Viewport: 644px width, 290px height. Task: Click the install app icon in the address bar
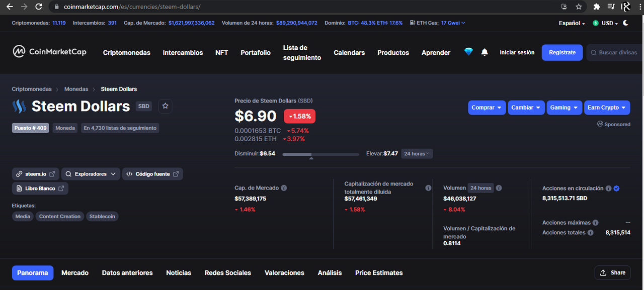pos(564,7)
